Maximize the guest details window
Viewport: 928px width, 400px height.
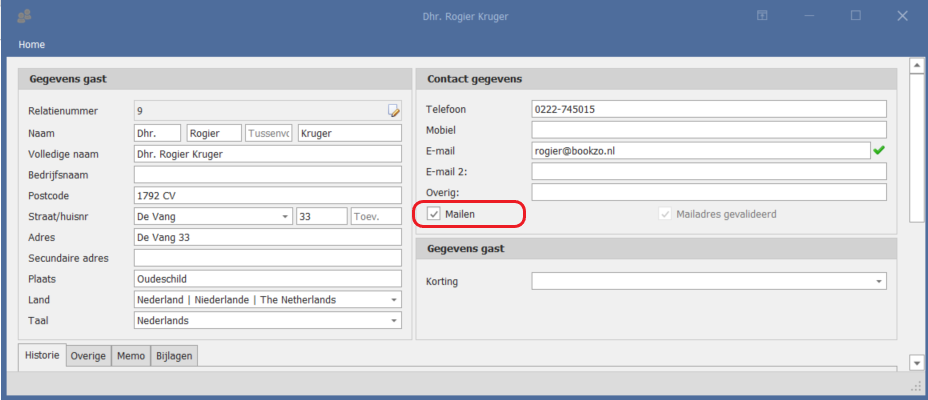856,16
